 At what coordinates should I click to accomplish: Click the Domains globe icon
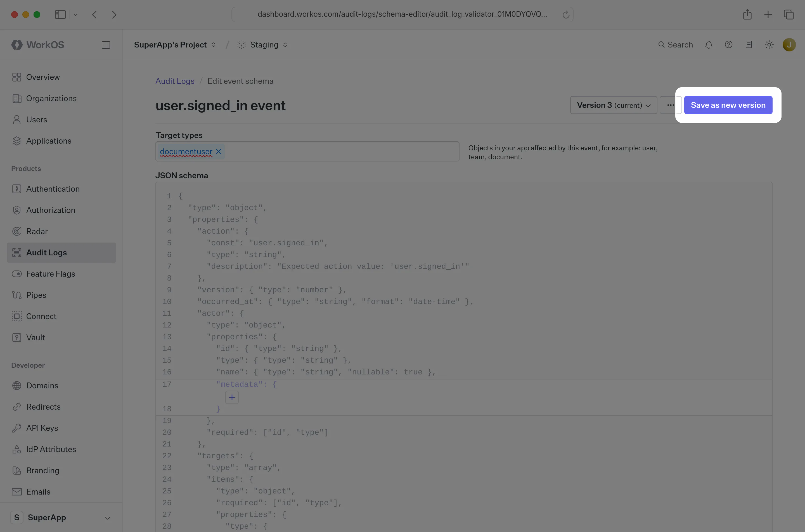(x=16, y=386)
